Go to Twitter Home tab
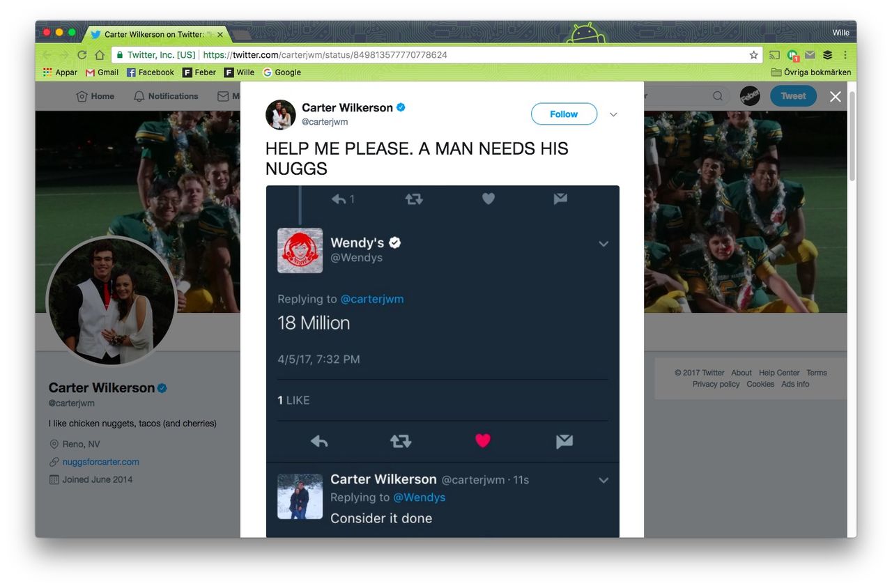 pos(95,96)
